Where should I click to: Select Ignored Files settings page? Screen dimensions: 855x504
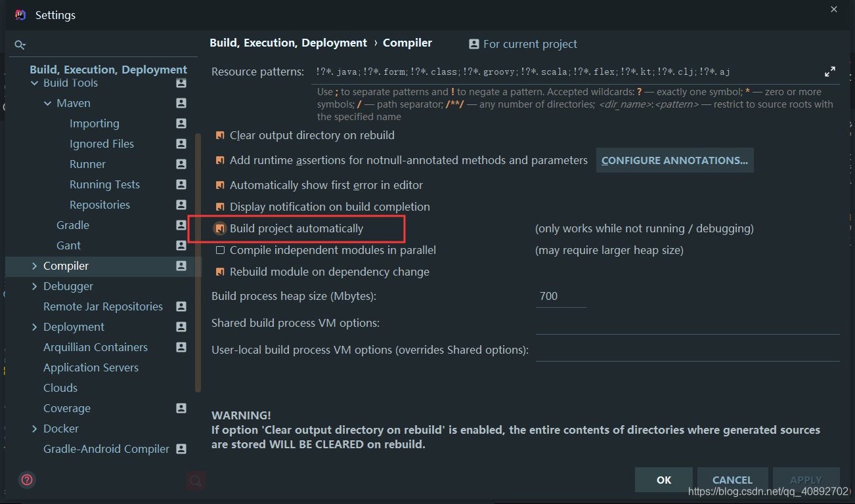(x=102, y=144)
